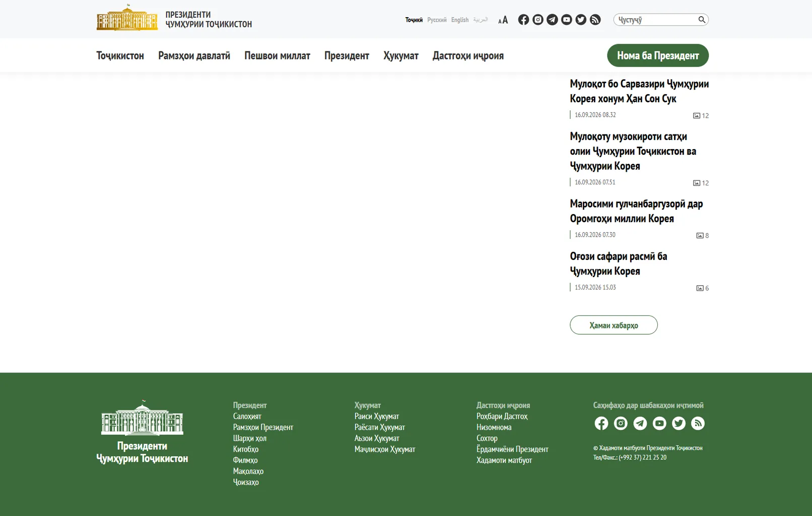Open news Оғози сафари расмӣ ба Корея
Screen dimensions: 812x516
pos(618,264)
